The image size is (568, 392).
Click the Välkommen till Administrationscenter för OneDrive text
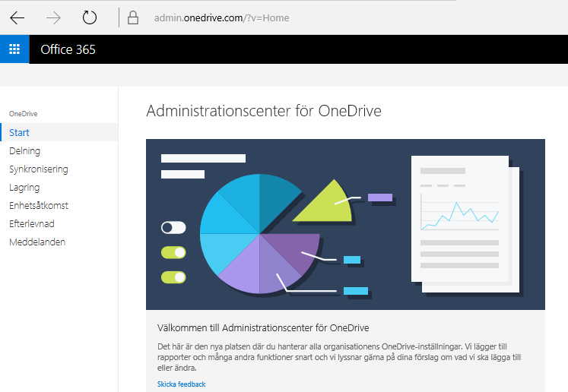pyautogui.click(x=263, y=327)
